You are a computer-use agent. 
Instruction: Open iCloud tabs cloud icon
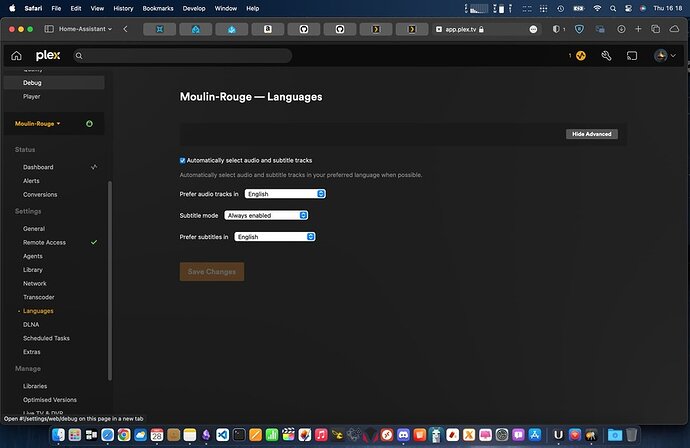674,29
